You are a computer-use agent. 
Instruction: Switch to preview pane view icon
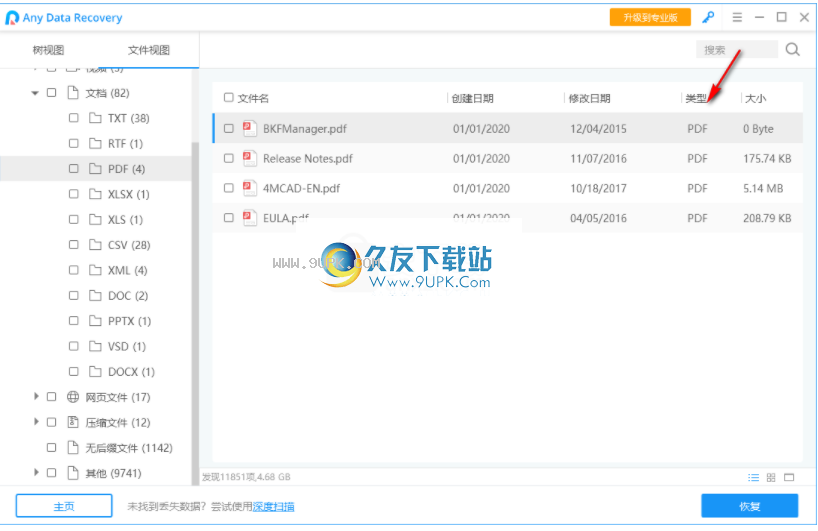click(789, 477)
